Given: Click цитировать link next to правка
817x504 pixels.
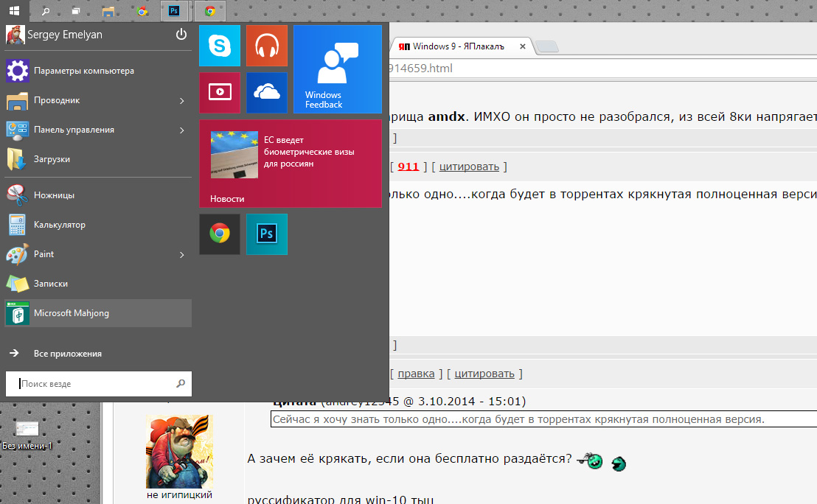Looking at the screenshot, I should (484, 374).
